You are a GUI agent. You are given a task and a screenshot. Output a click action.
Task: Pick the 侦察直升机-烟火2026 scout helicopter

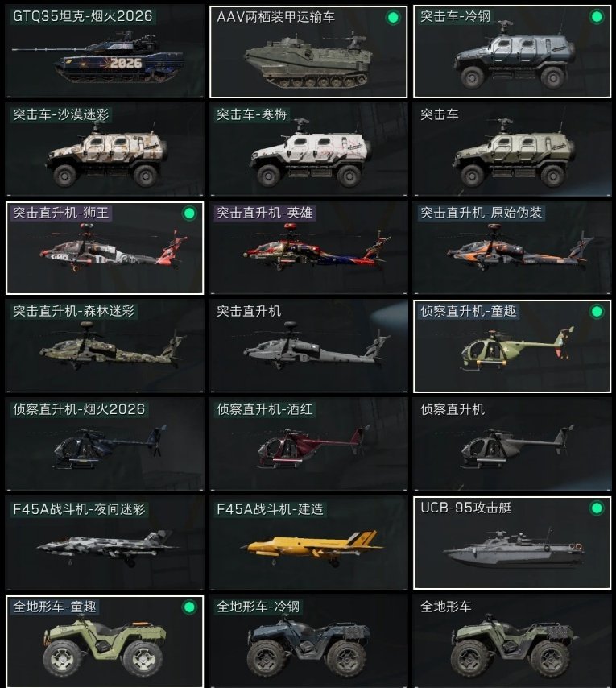[105, 445]
